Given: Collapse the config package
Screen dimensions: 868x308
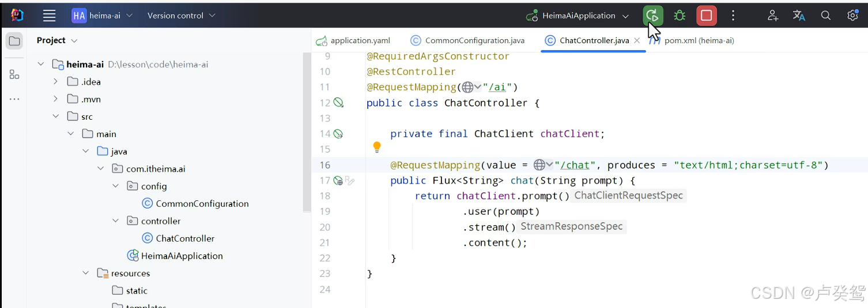Looking at the screenshot, I should point(115,186).
